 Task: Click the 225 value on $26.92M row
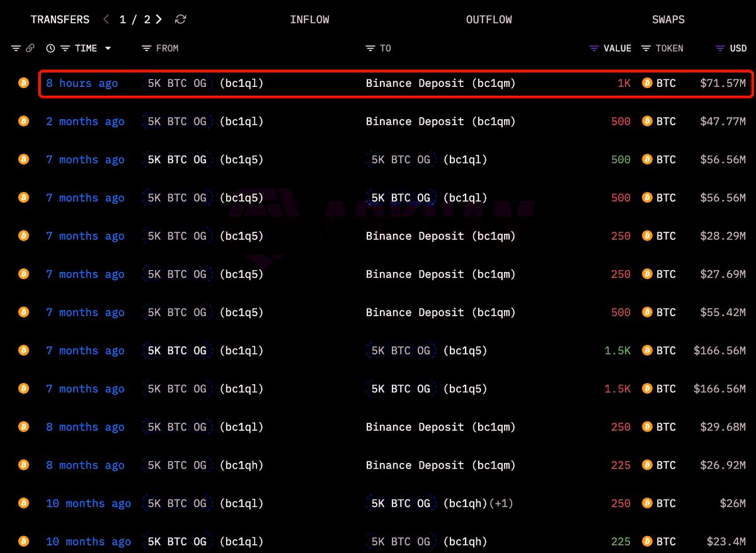(621, 465)
